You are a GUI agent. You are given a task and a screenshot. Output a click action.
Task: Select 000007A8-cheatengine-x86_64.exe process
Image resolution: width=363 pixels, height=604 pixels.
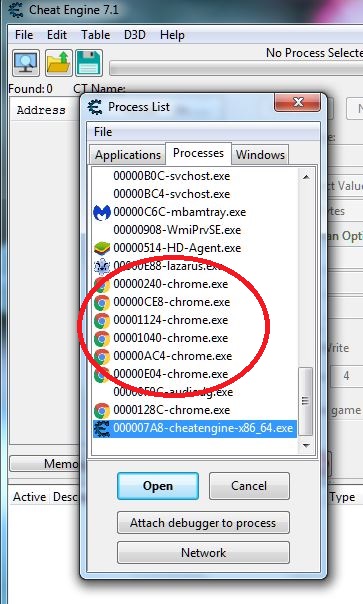point(195,429)
